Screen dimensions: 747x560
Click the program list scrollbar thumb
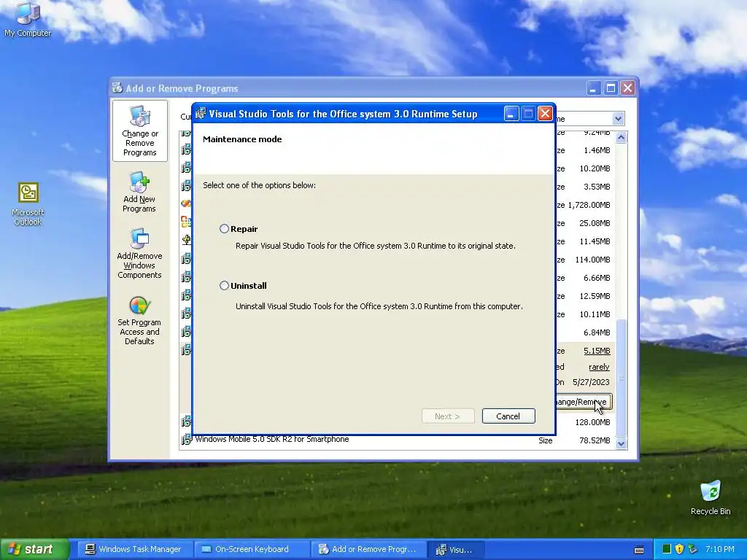pos(621,378)
